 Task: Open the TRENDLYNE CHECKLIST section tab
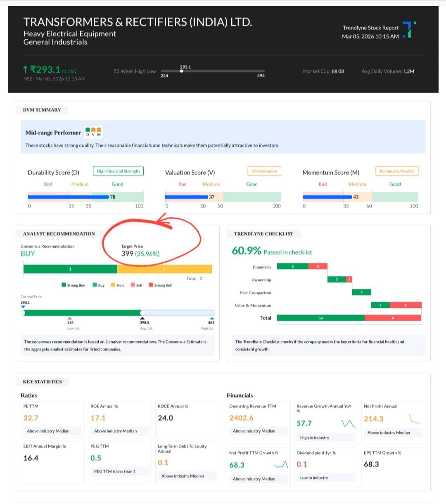pyautogui.click(x=263, y=234)
